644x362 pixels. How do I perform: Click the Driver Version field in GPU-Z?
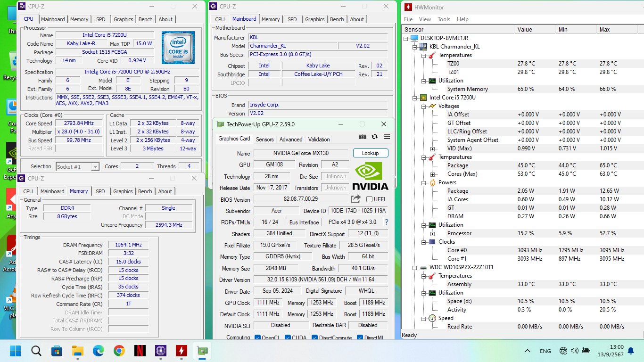pyautogui.click(x=321, y=280)
